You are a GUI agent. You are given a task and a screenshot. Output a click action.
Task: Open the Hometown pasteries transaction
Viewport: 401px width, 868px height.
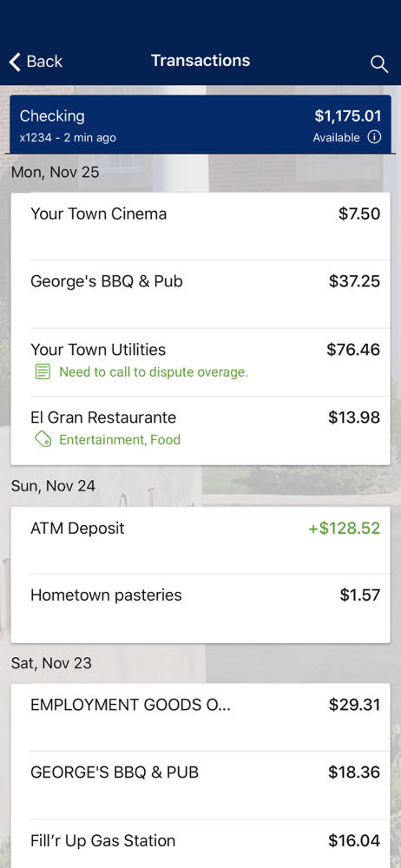coord(200,608)
